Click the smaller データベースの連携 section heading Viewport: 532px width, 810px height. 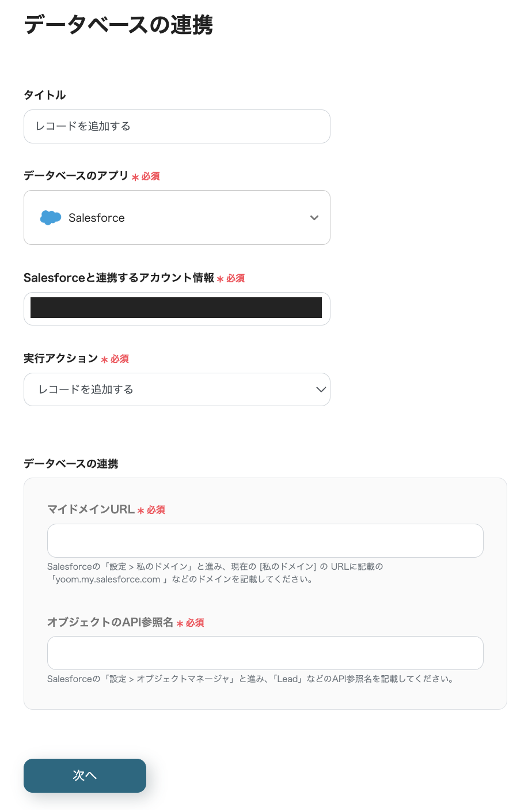click(71, 464)
